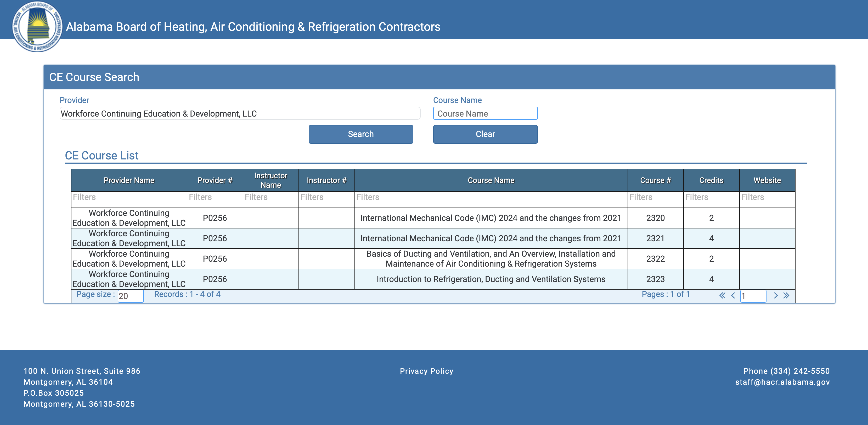This screenshot has width=868, height=425.
Task: Focus the Course Name search input
Action: [x=485, y=113]
